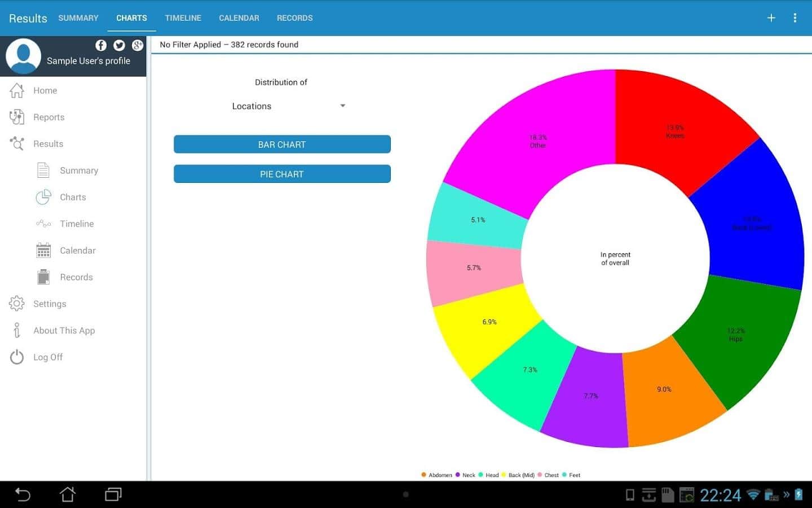
Task: Select the Summary tab
Action: click(78, 18)
